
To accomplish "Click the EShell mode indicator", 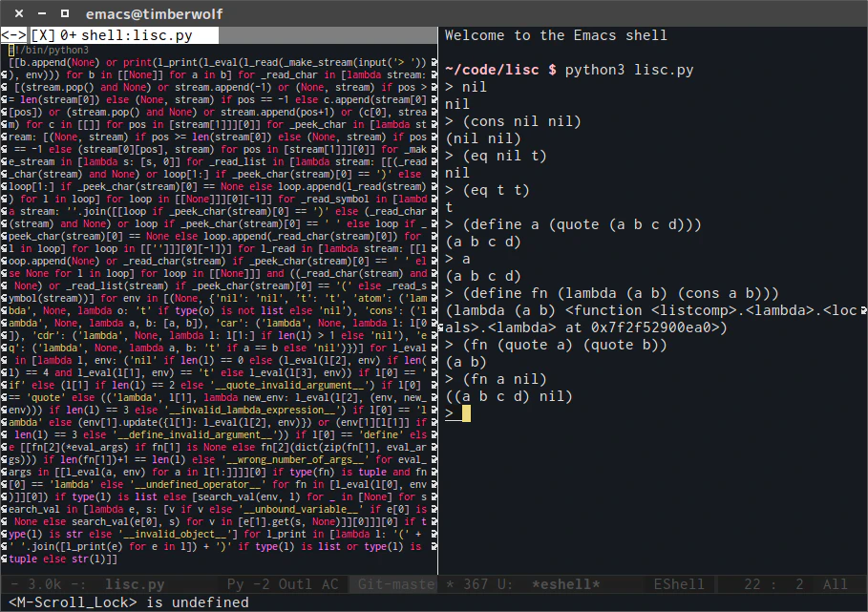I will click(679, 584).
